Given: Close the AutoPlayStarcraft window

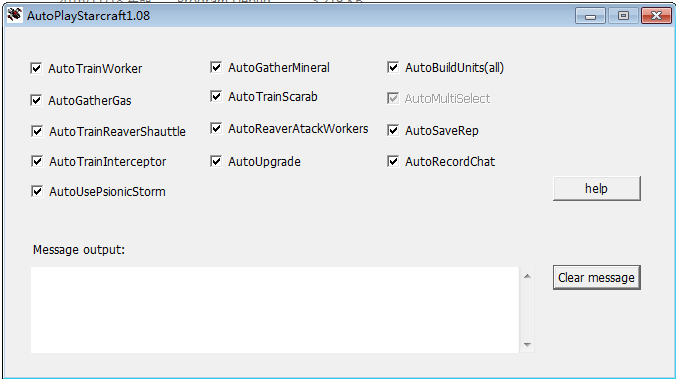Looking at the screenshot, I should pos(656,16).
